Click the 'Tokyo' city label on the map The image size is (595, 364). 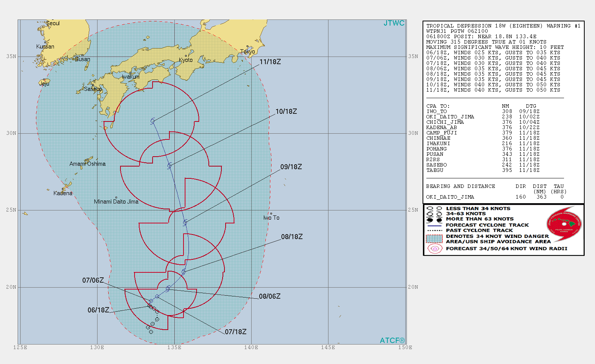[247, 52]
